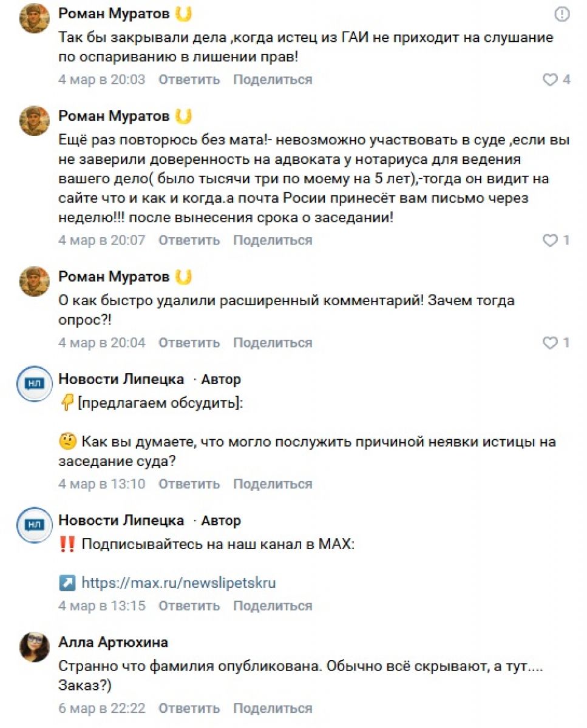Viewport: 587px width, 728px height.
Task: Open the https://max.ru/newslipetskru link
Action: [178, 583]
